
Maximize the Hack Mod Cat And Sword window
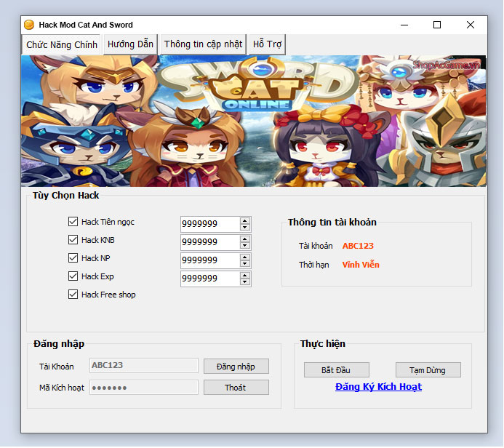point(437,25)
